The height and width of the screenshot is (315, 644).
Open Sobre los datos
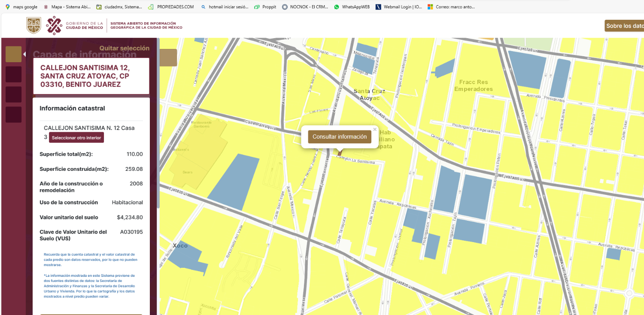(x=625, y=26)
